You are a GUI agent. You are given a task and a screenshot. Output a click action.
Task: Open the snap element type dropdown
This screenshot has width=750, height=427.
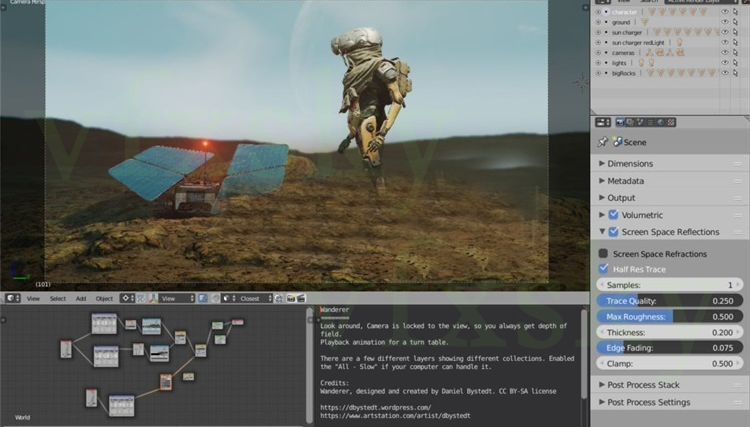pos(229,298)
